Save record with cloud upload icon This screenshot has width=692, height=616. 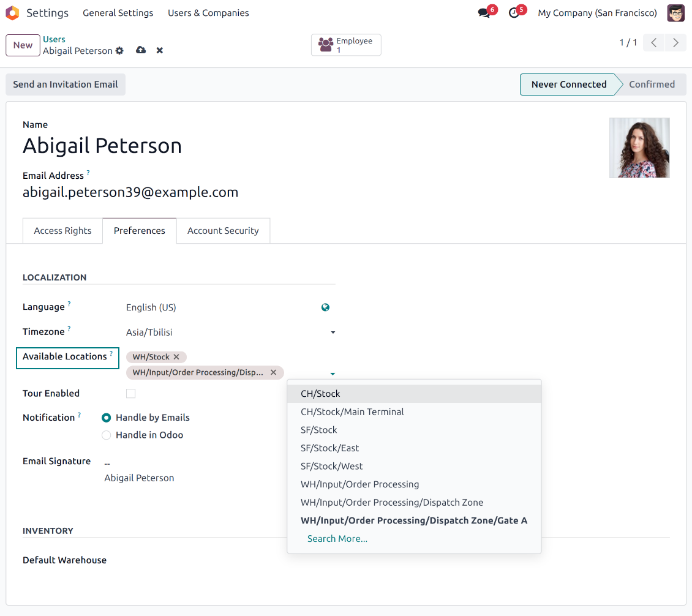tap(141, 50)
